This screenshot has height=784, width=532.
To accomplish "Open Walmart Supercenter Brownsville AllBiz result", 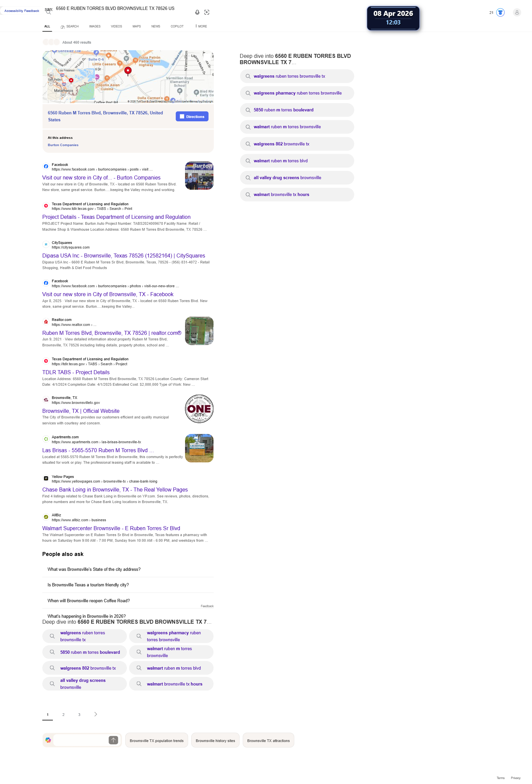I will click(111, 529).
